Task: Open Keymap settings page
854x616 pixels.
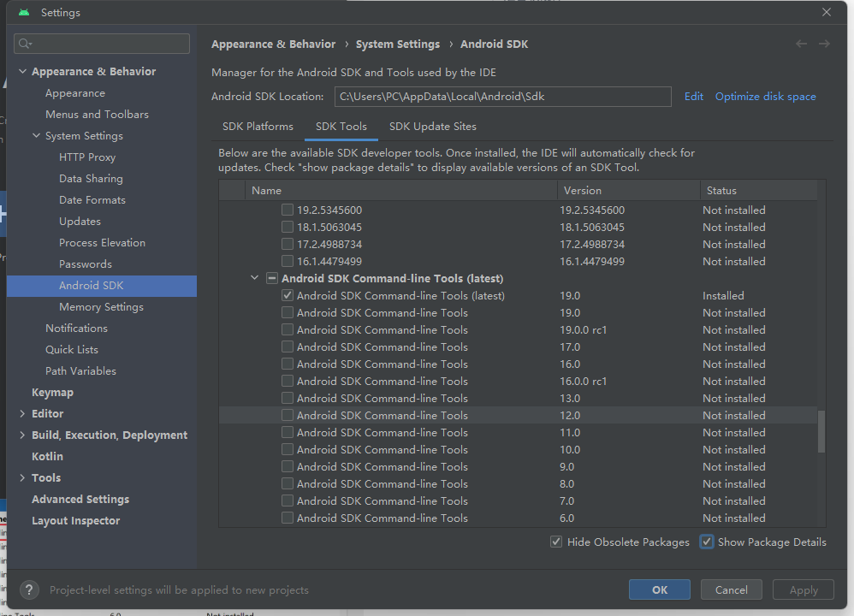Action: [52, 392]
